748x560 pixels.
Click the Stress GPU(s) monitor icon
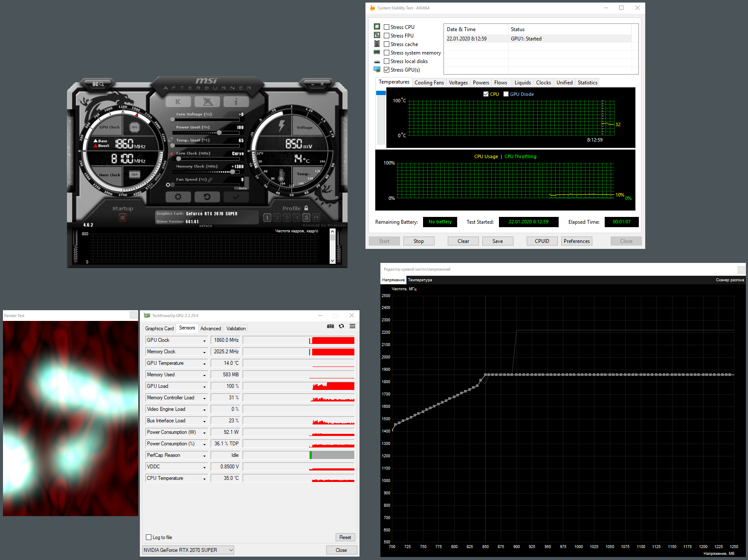pyautogui.click(x=377, y=69)
